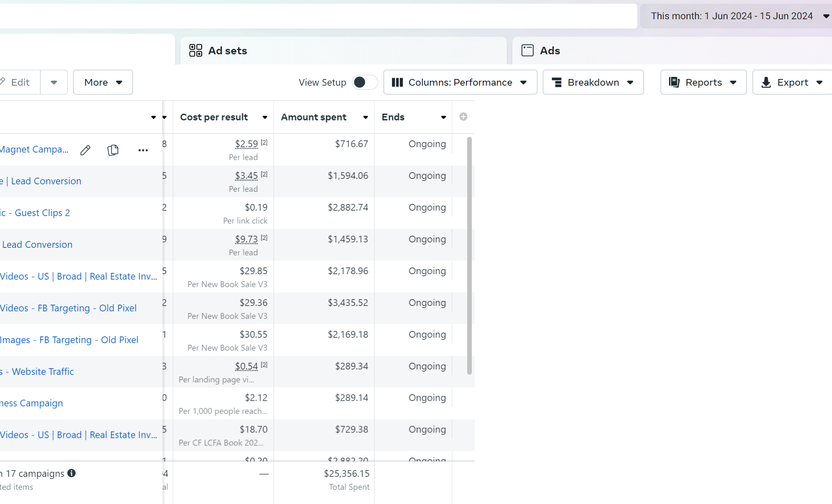Open Amount spent column options arrow
The image size is (832, 504).
(x=366, y=117)
